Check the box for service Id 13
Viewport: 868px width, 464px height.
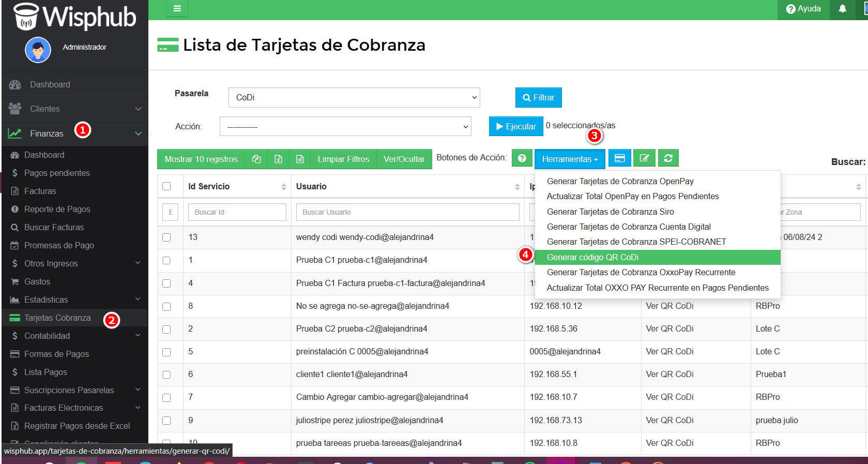pos(166,237)
